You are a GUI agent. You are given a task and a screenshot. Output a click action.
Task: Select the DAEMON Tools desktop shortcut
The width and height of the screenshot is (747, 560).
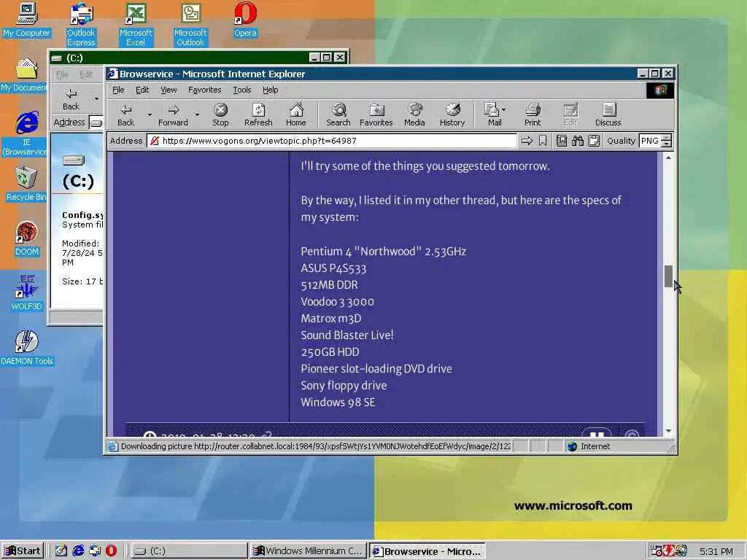(x=27, y=348)
